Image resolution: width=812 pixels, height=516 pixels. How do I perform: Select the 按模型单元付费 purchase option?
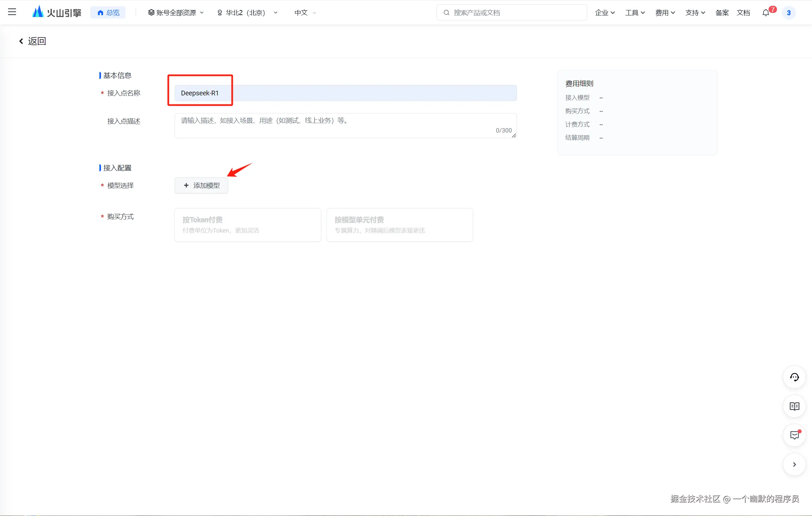(399, 225)
